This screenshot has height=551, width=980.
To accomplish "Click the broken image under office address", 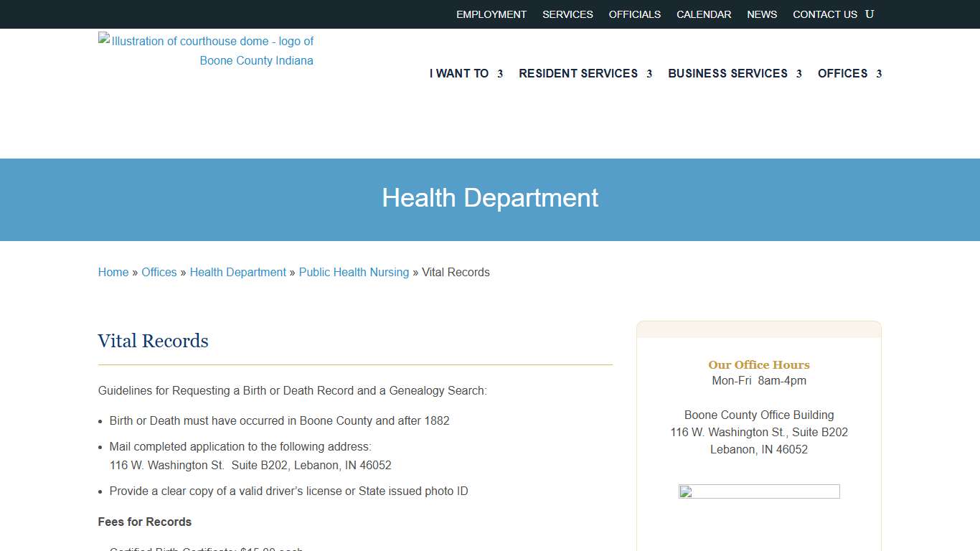I will coord(759,491).
